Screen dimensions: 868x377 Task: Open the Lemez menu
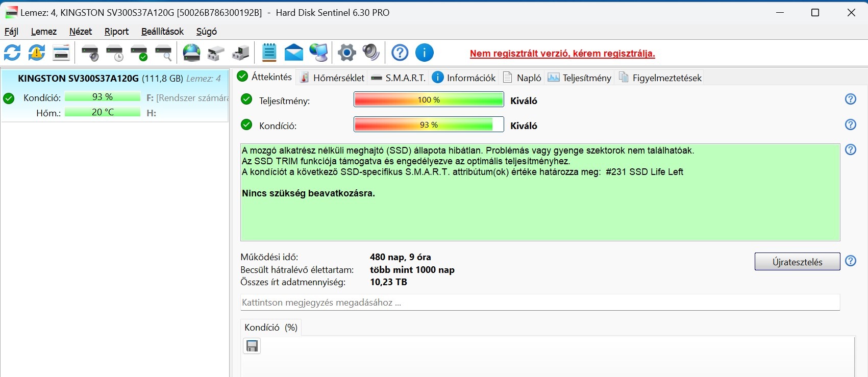point(44,32)
